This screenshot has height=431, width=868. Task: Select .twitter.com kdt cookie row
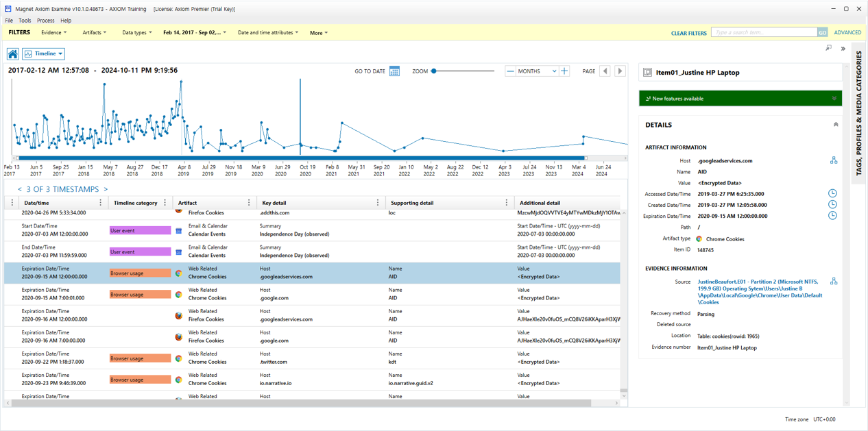pyautogui.click(x=312, y=358)
